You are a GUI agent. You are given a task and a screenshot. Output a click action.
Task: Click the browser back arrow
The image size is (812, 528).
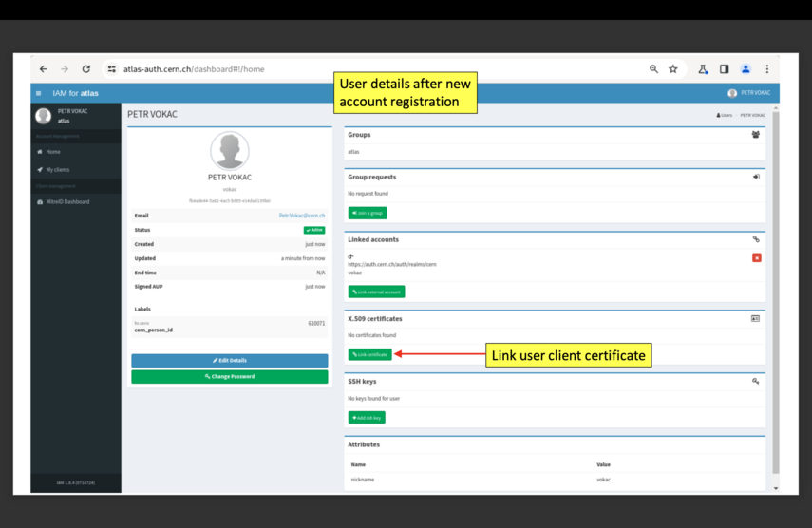[x=43, y=69]
